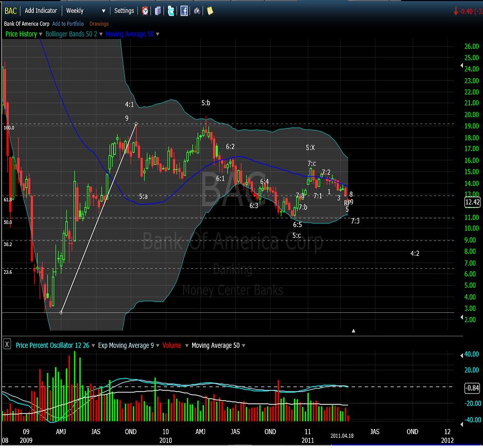Select the 4:1 wave label
Screen dimensions: 483x448
point(129,105)
